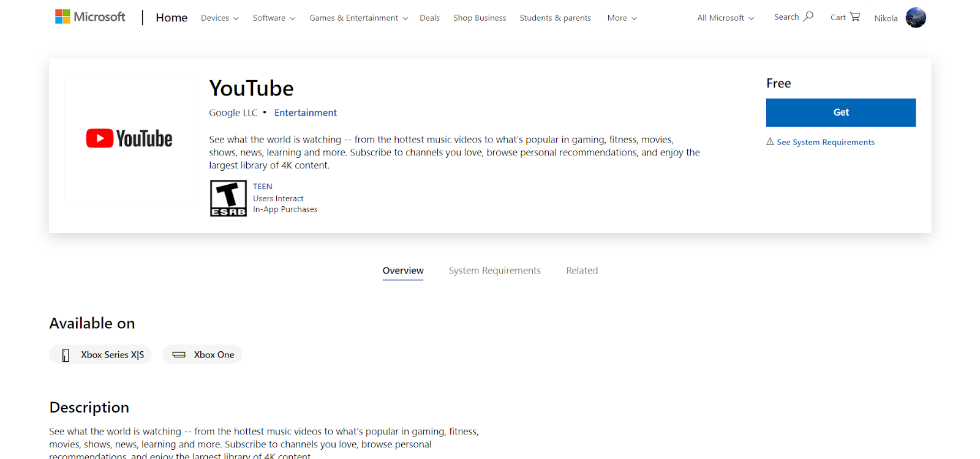Expand the Software menu
980x459 pixels.
274,18
